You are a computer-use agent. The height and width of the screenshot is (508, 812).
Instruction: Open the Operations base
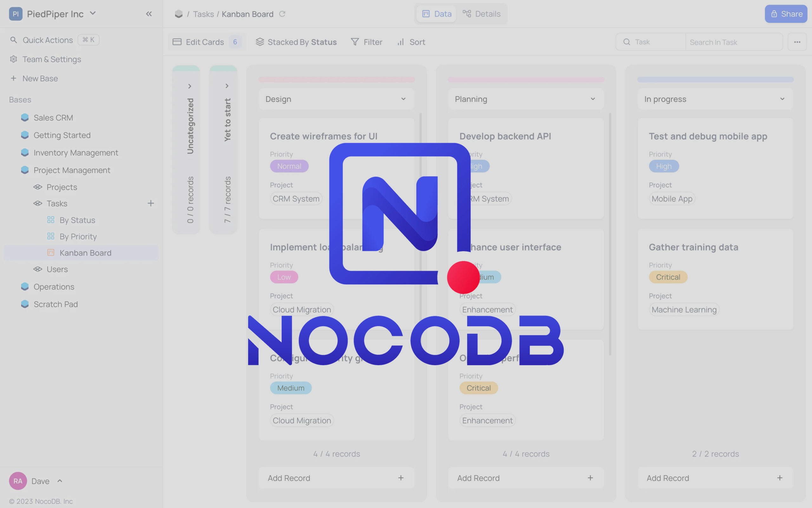point(54,287)
